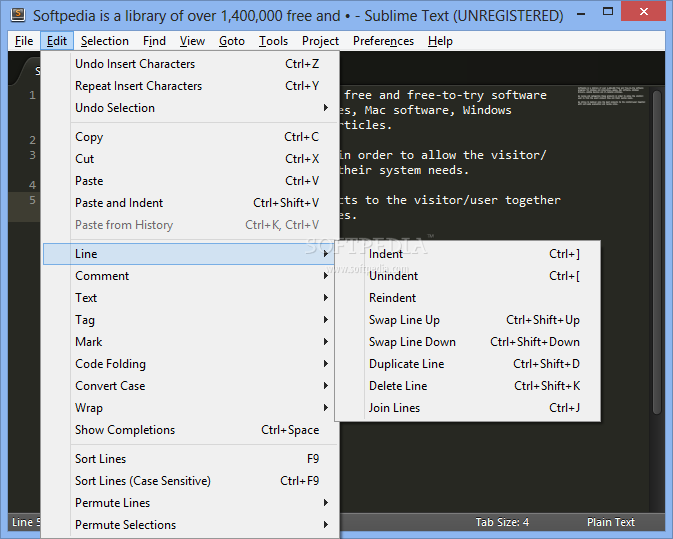Click the Sublime Text app icon in title bar
Screen dimensions: 673x539
click(18, 14)
